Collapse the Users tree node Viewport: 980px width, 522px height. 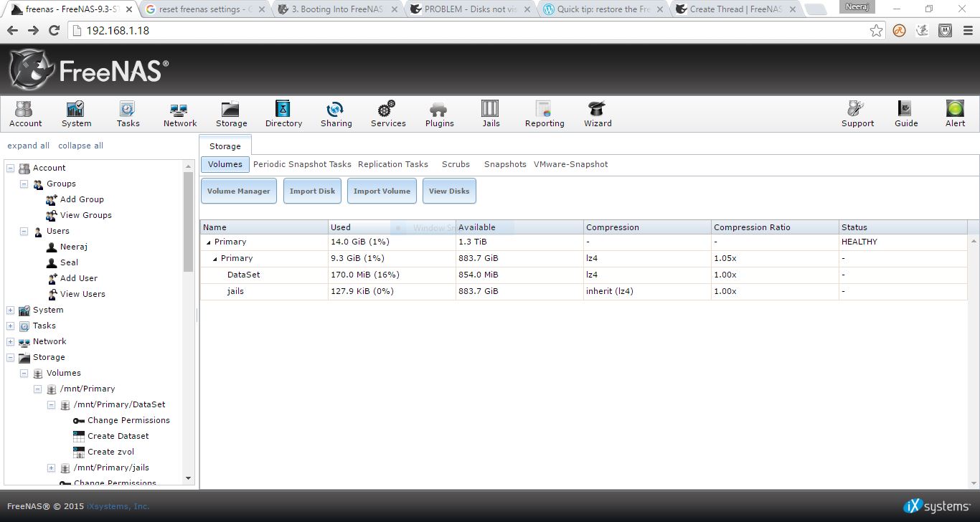pyautogui.click(x=24, y=231)
